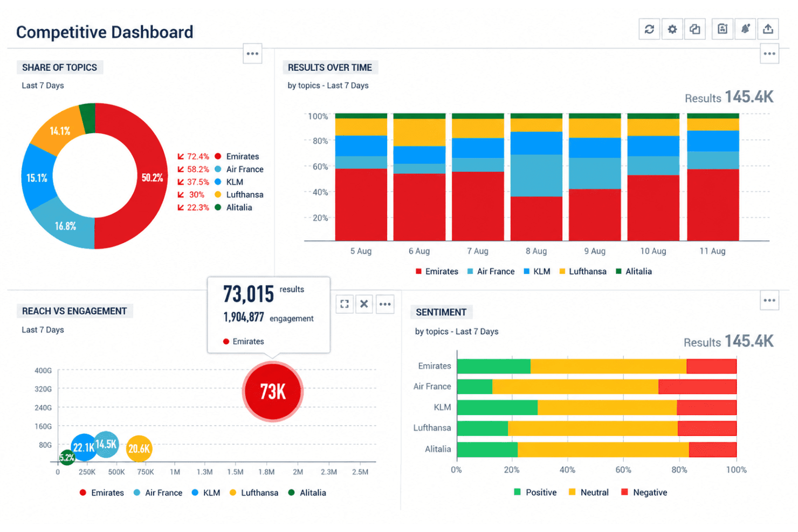This screenshot has width=798, height=532.
Task: Click the 11 Aug stacked bar
Action: pyautogui.click(x=713, y=177)
